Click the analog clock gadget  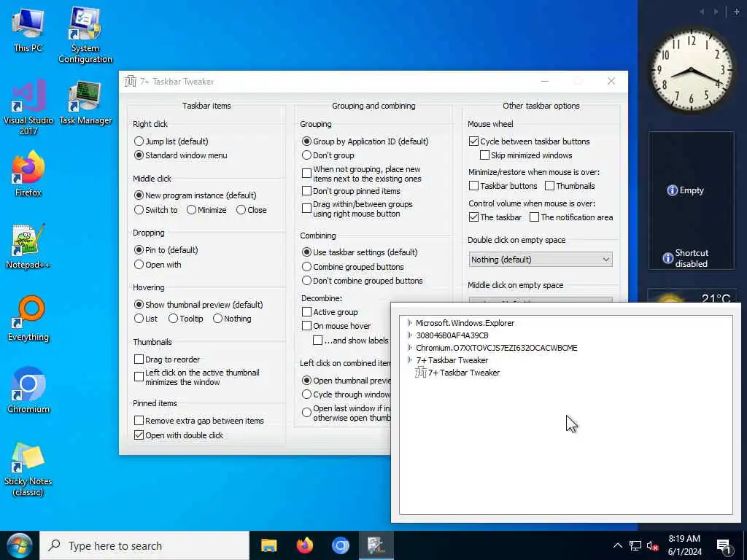tap(692, 71)
